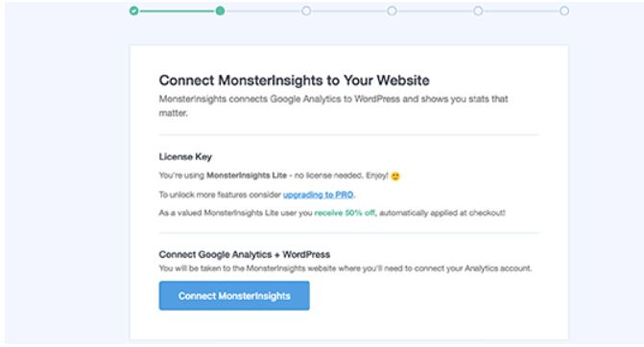This screenshot has width=644, height=347.
Task: Click the gray line between steps two and three
Action: [x=263, y=12]
